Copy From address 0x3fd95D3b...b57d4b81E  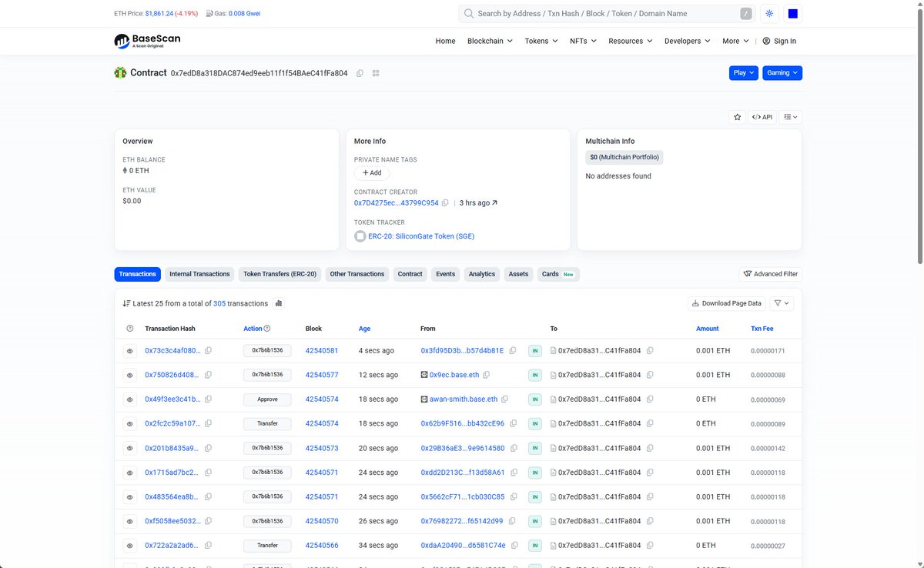(x=513, y=351)
